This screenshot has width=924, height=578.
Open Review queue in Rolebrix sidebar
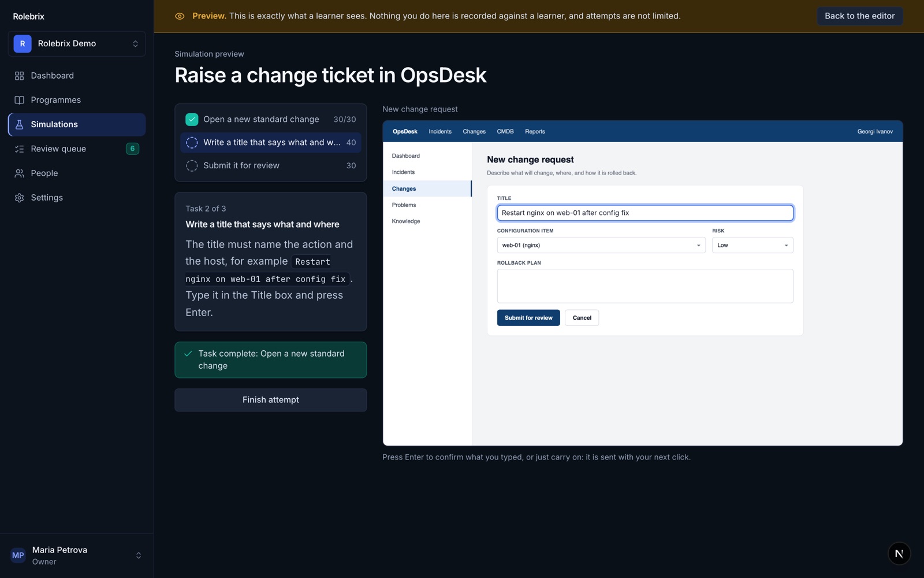[x=77, y=149]
